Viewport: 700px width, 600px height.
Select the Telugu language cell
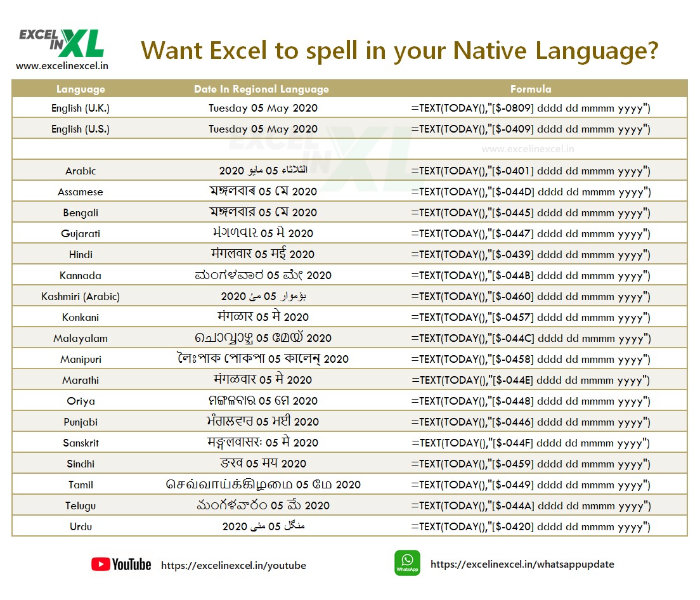click(81, 505)
